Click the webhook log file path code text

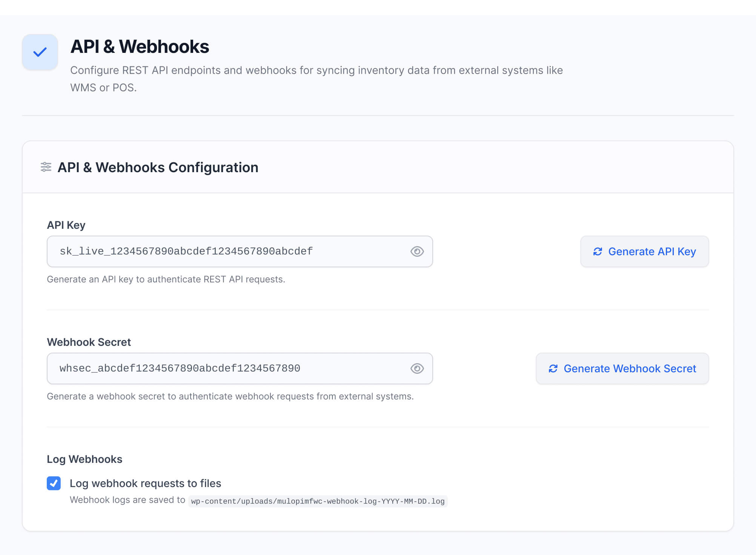pyautogui.click(x=318, y=501)
